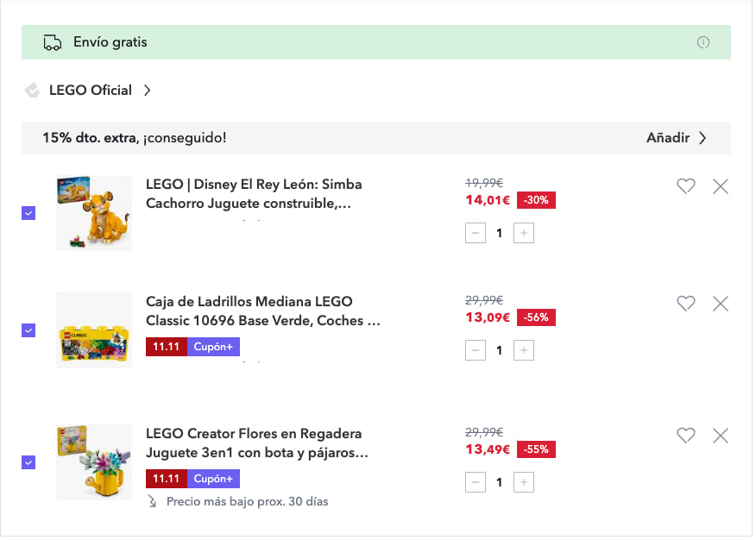Delete LEGO Classic 10696 from cart
The image size is (756, 540).
721,304
